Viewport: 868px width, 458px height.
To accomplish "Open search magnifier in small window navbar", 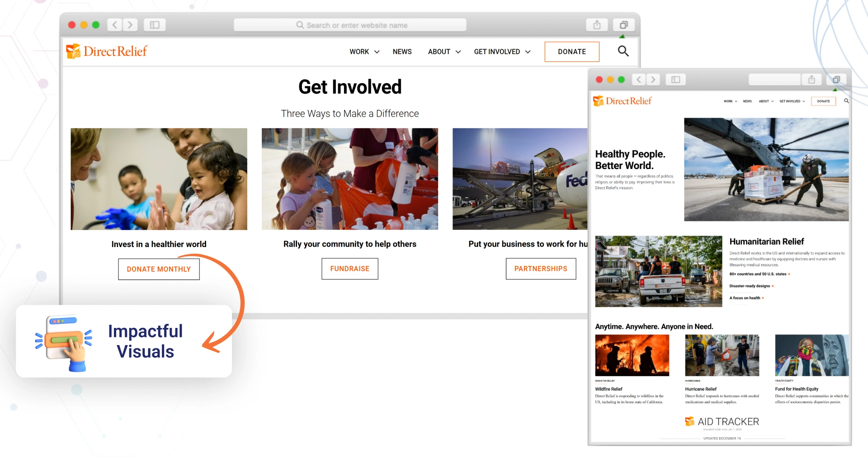I will pyautogui.click(x=846, y=101).
